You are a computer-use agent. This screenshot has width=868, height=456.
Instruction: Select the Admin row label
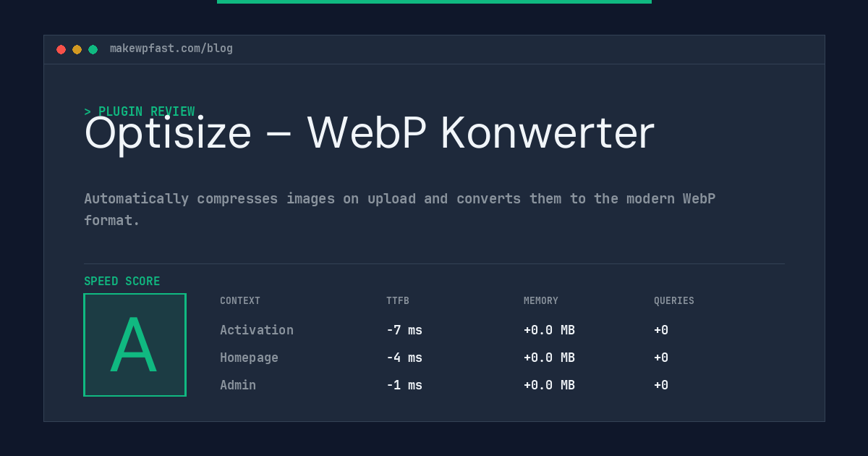click(x=238, y=385)
